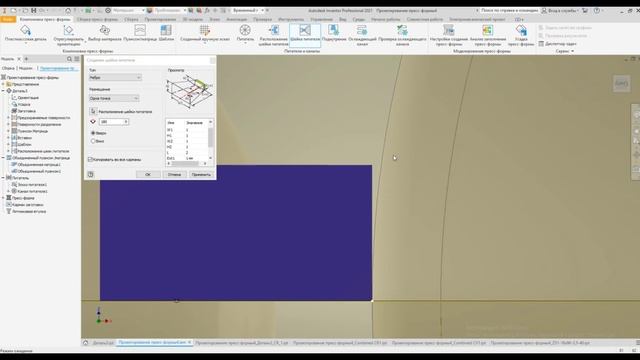Expand the Пресс-форма tree node
640x360 pixels.
(x=3, y=198)
